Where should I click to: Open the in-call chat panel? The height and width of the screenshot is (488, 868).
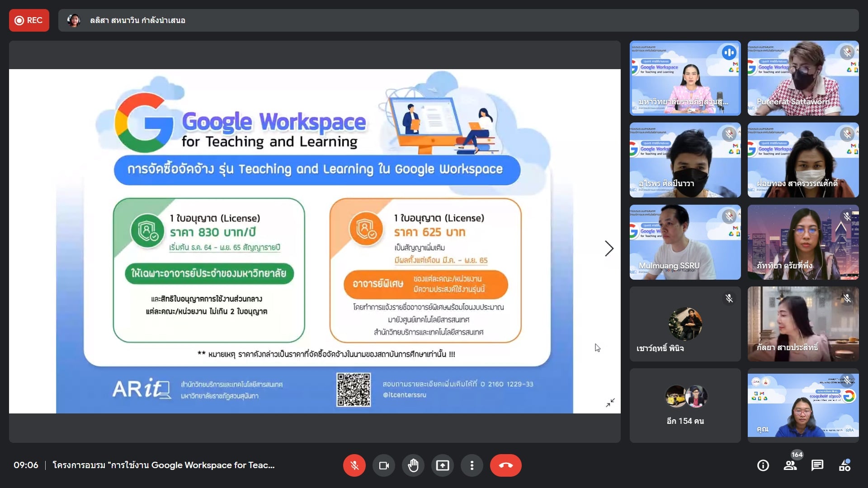(x=817, y=465)
